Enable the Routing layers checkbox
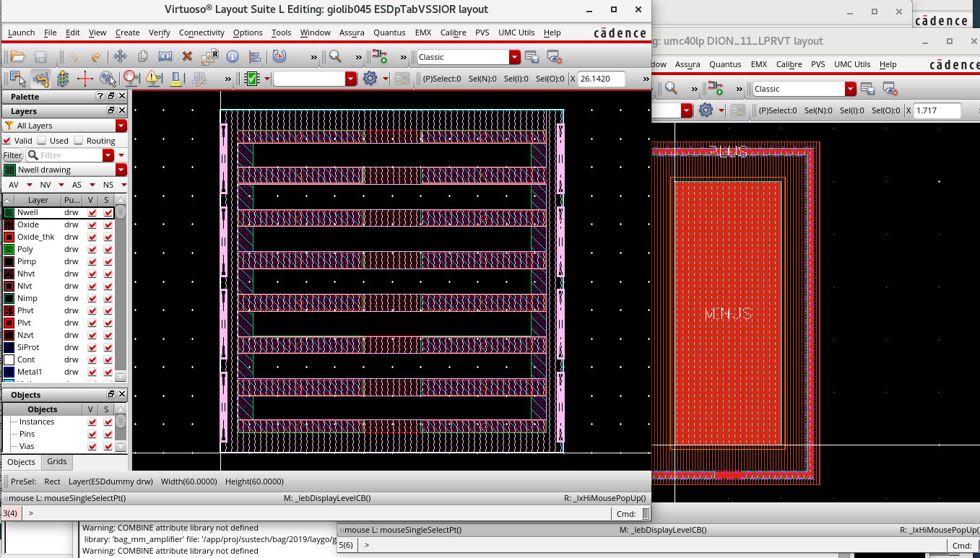This screenshot has height=558, width=980. click(79, 141)
